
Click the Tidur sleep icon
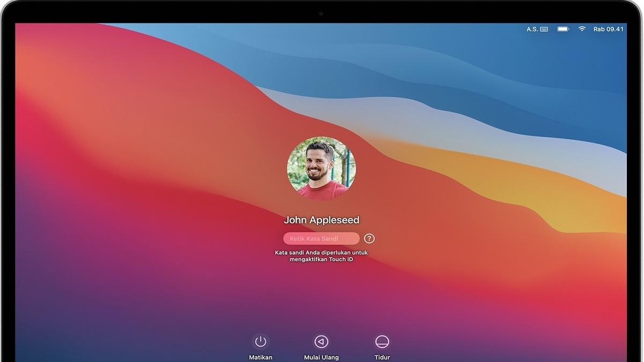pos(382,342)
